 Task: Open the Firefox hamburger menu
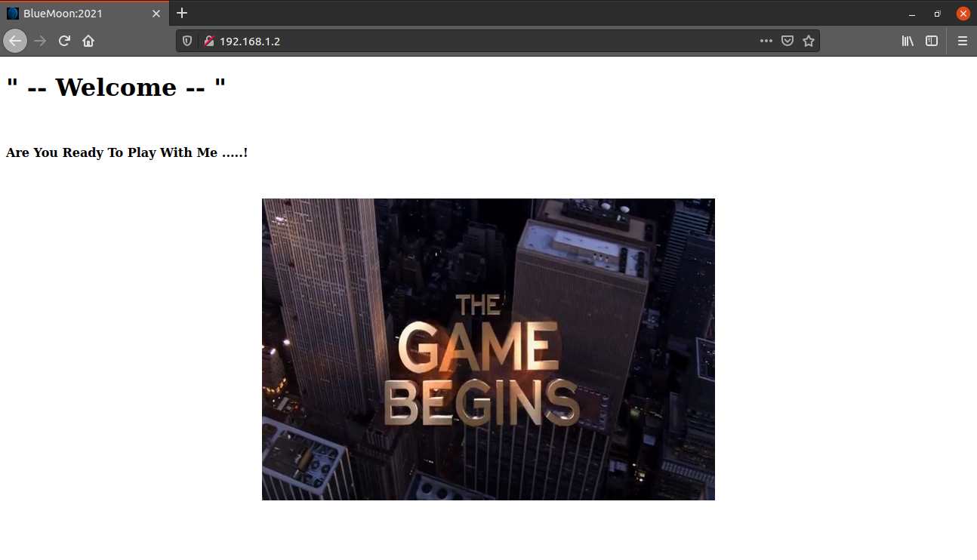point(963,41)
